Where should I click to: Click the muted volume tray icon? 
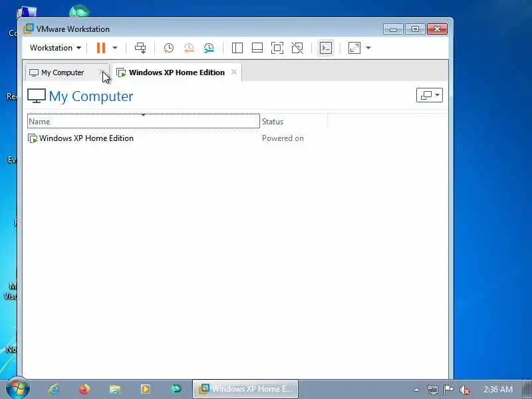coord(464,390)
